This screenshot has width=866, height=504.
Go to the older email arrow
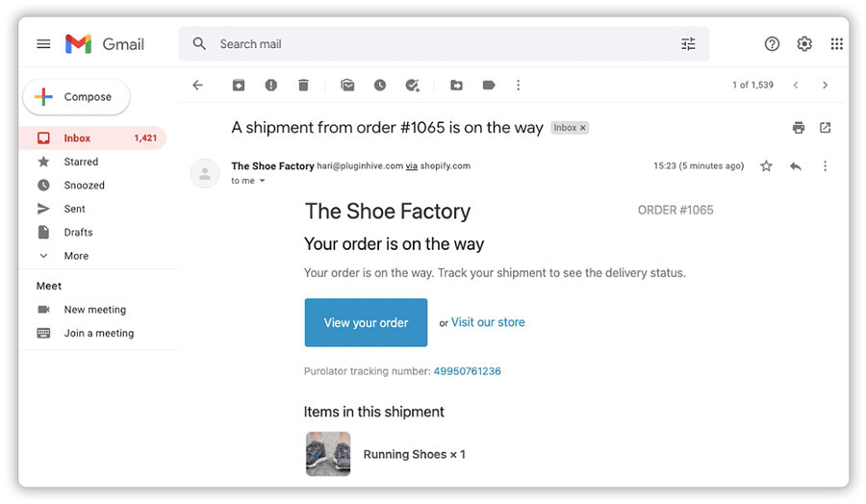(826, 85)
